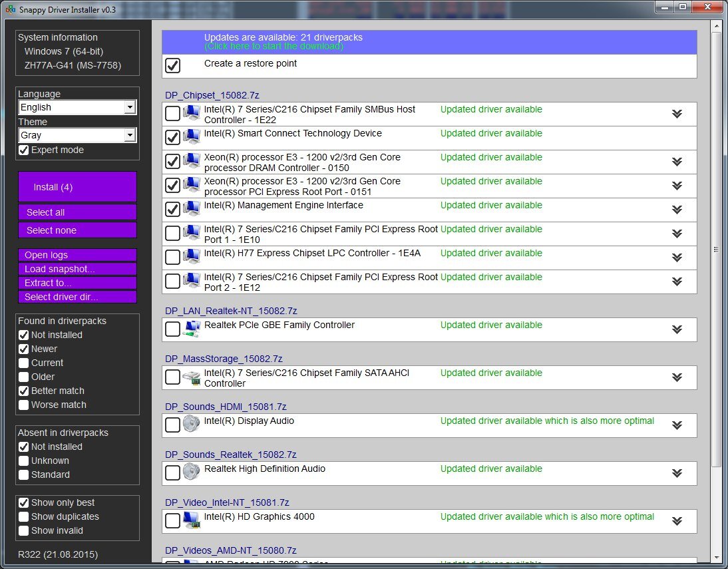Uncheck the Smart Connect Technology Device checkbox
The width and height of the screenshot is (728, 569).
coord(173,137)
